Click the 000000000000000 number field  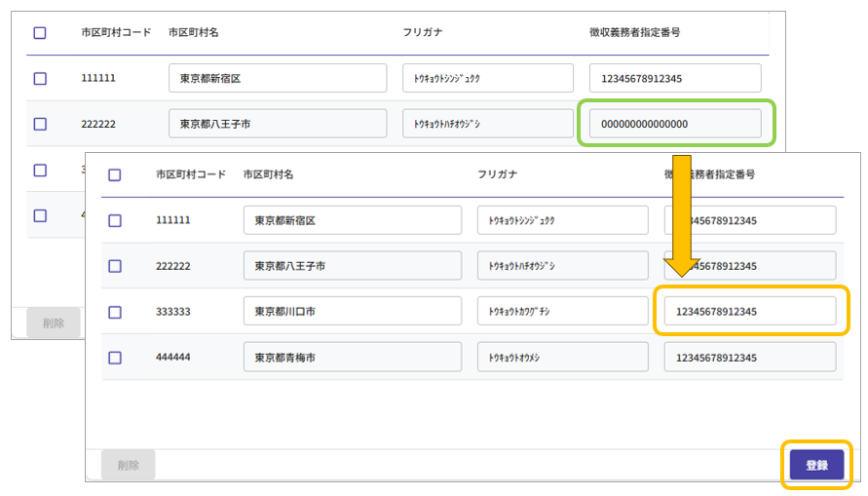[x=674, y=124]
